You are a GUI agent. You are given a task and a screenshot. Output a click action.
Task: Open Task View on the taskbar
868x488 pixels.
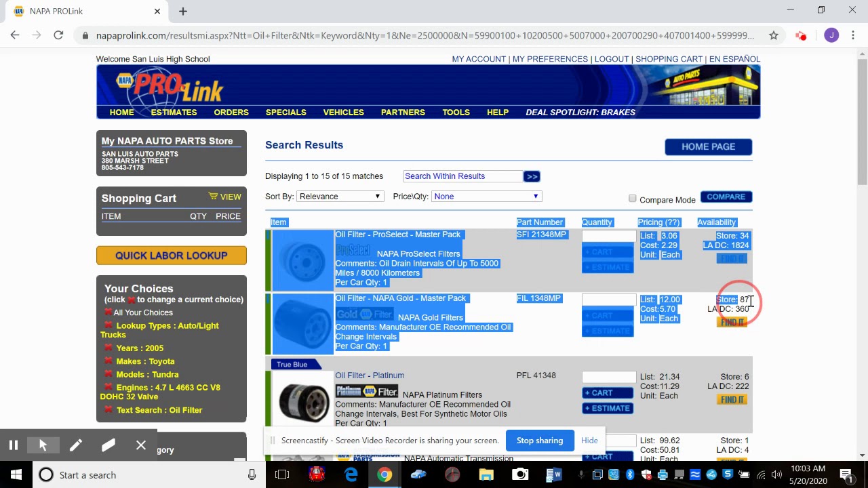(282, 474)
